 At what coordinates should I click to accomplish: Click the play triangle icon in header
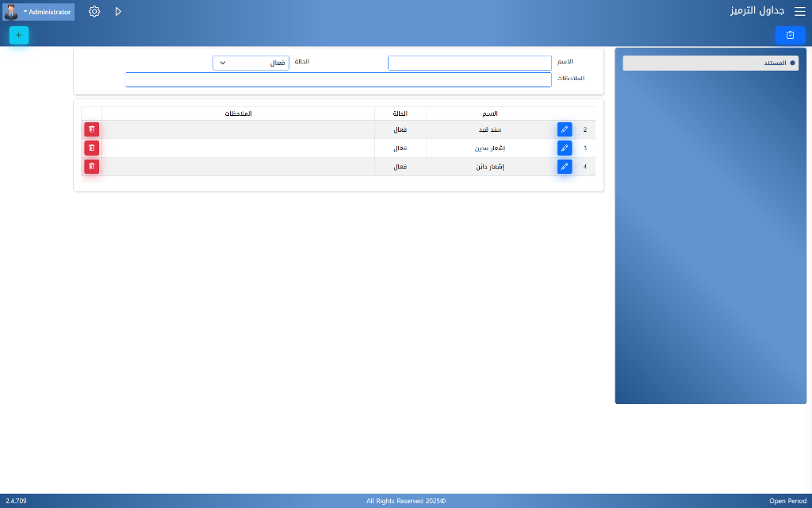point(118,12)
